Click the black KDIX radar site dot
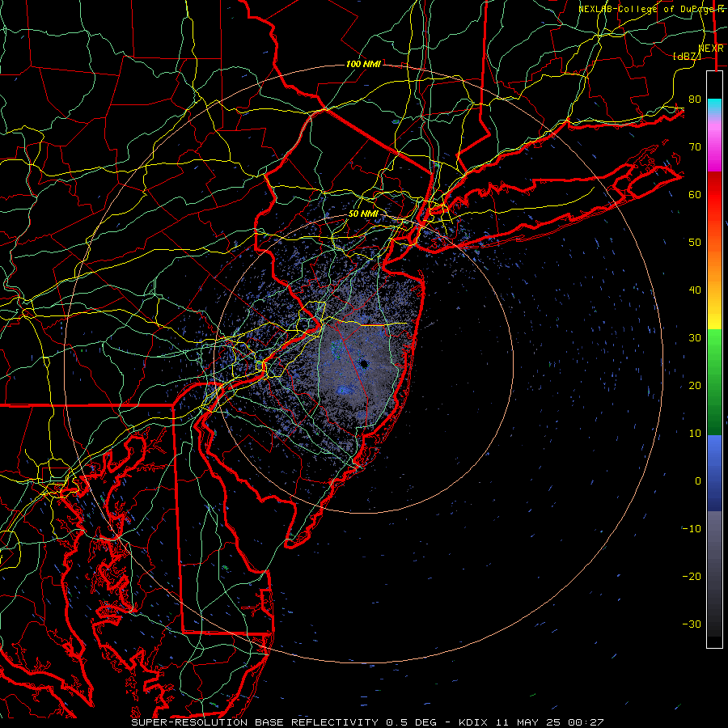Image resolution: width=728 pixels, height=728 pixels. pos(364,365)
